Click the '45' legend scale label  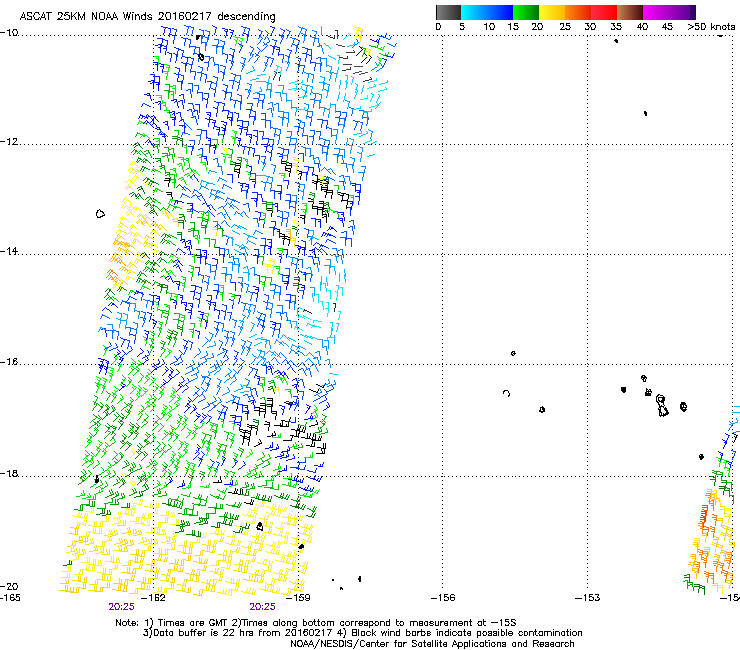coord(667,27)
